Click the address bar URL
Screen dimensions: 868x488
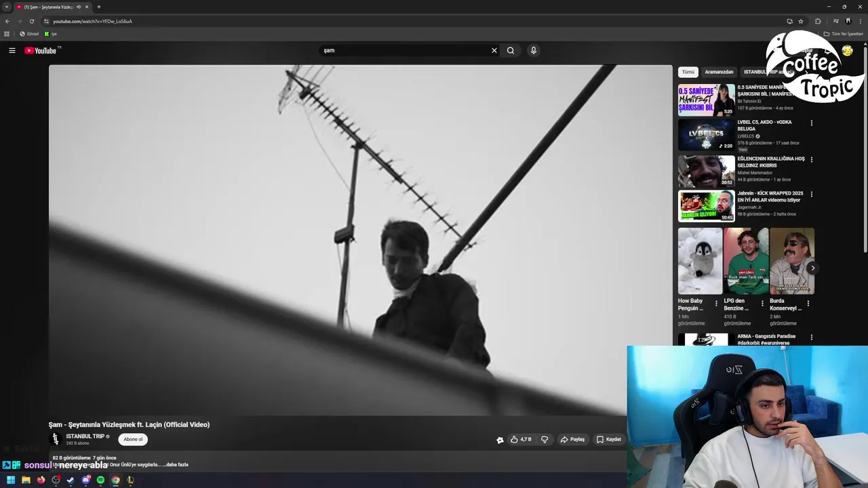tap(92, 21)
